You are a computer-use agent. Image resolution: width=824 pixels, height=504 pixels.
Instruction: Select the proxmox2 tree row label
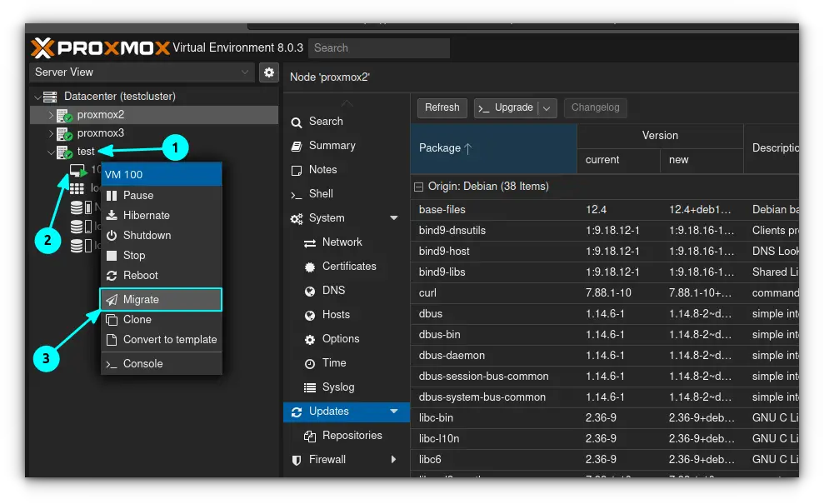coord(101,115)
